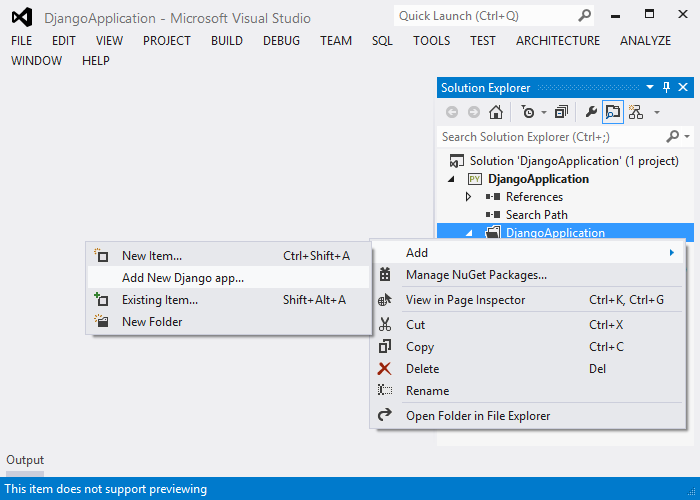Viewport: 700px width, 500px height.
Task: Open the TOOLS menu
Action: pos(431,41)
